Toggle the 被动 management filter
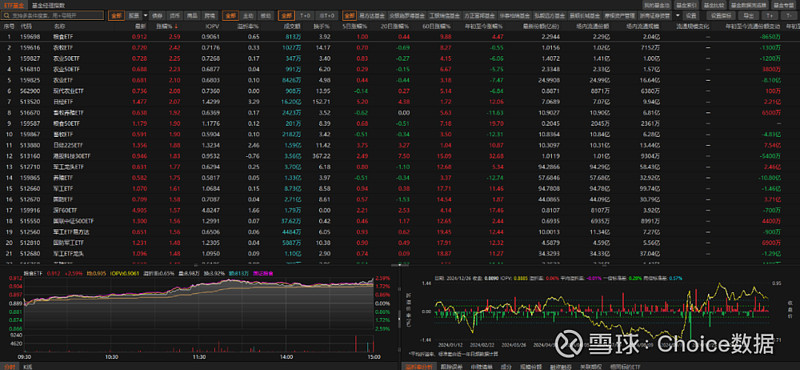Viewport: 800px width, 370px height. point(265,15)
